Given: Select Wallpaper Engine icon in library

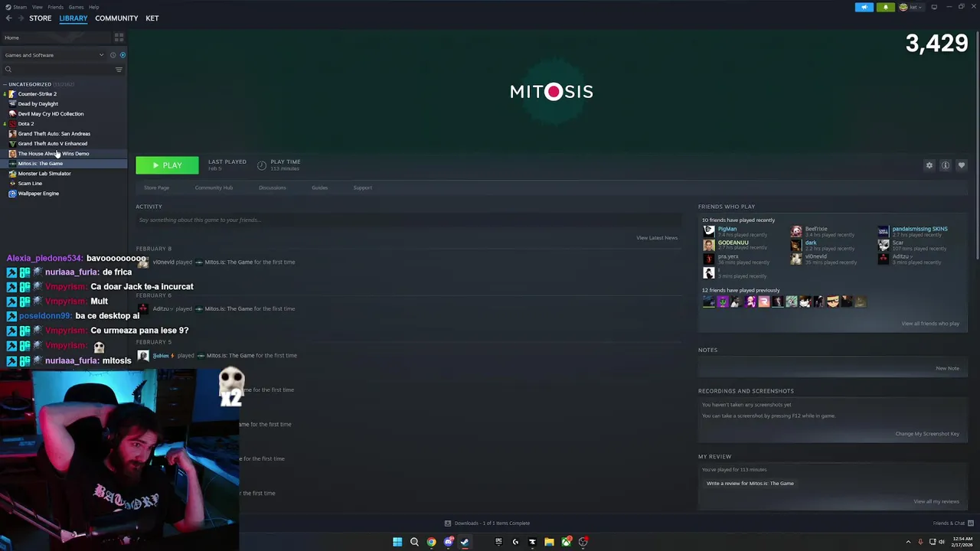Looking at the screenshot, I should pos(12,194).
